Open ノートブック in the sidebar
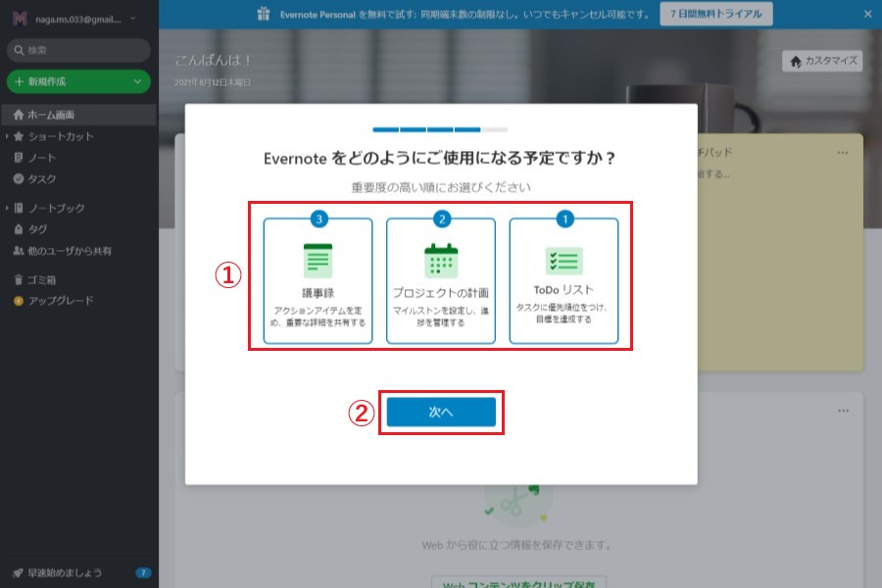The width and height of the screenshot is (882, 588). 56,208
